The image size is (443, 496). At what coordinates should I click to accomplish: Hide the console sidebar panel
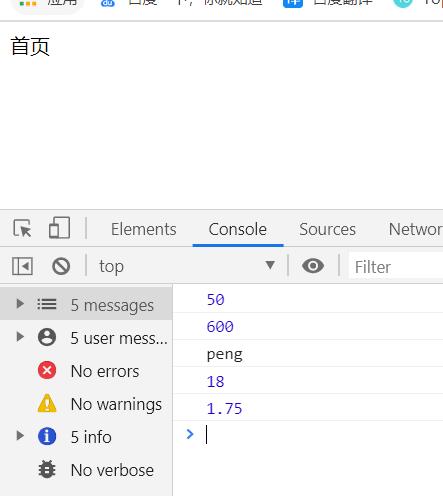pyautogui.click(x=22, y=266)
